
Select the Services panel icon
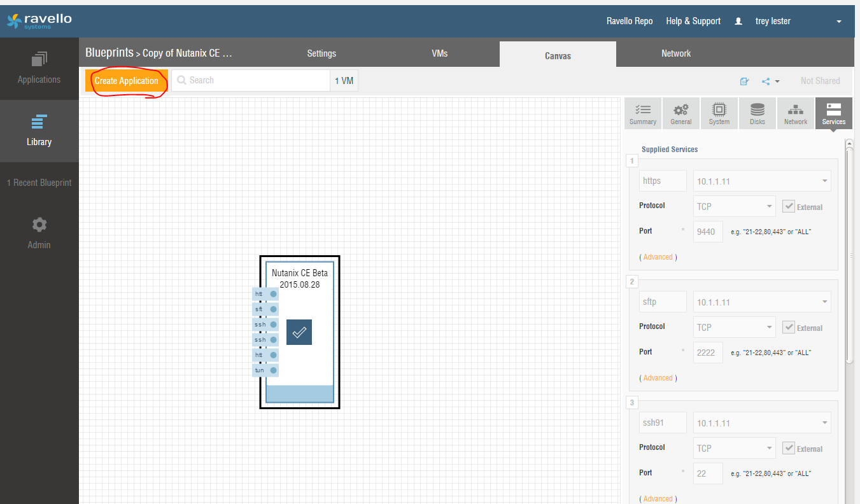833,113
